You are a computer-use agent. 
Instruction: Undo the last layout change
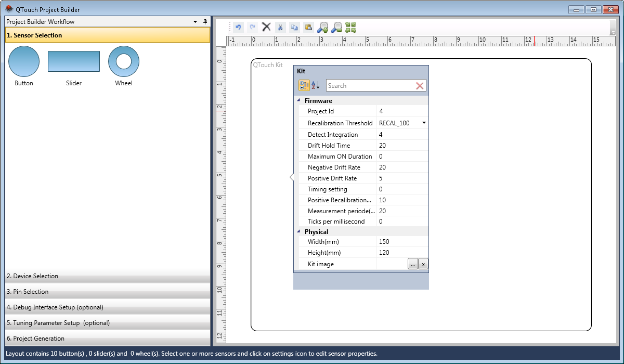pos(239,27)
